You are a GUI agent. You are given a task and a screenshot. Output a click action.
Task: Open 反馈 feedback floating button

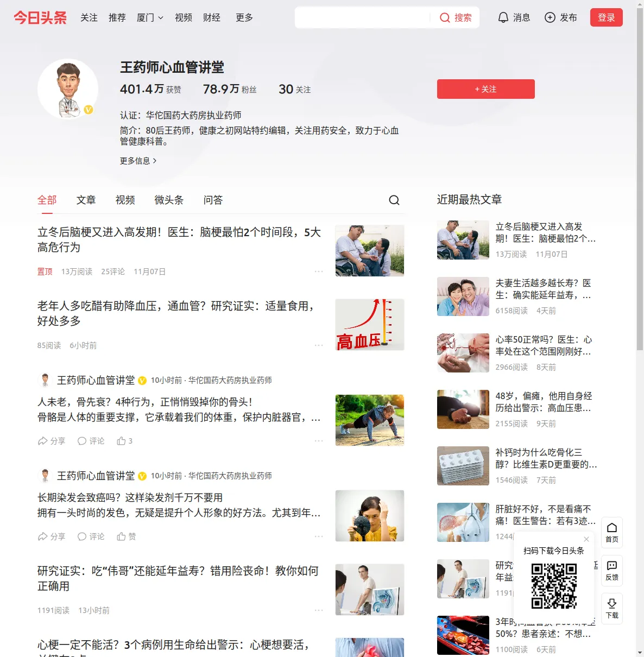(612, 571)
